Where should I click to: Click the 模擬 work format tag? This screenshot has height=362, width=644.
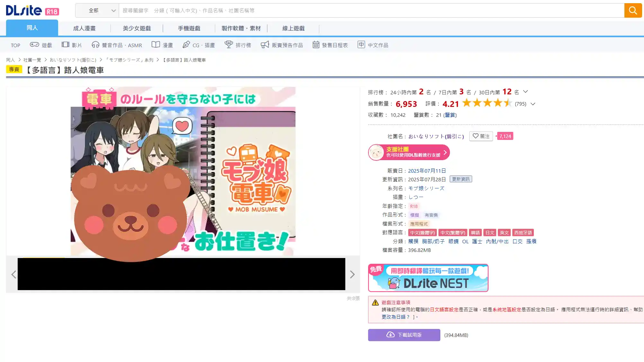[414, 215]
